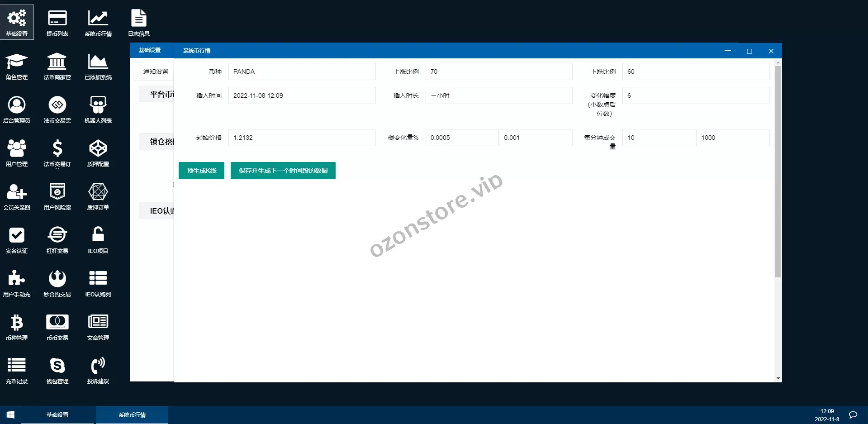Open the 插入时间 date picker field
The width and height of the screenshot is (868, 424).
[302, 95]
